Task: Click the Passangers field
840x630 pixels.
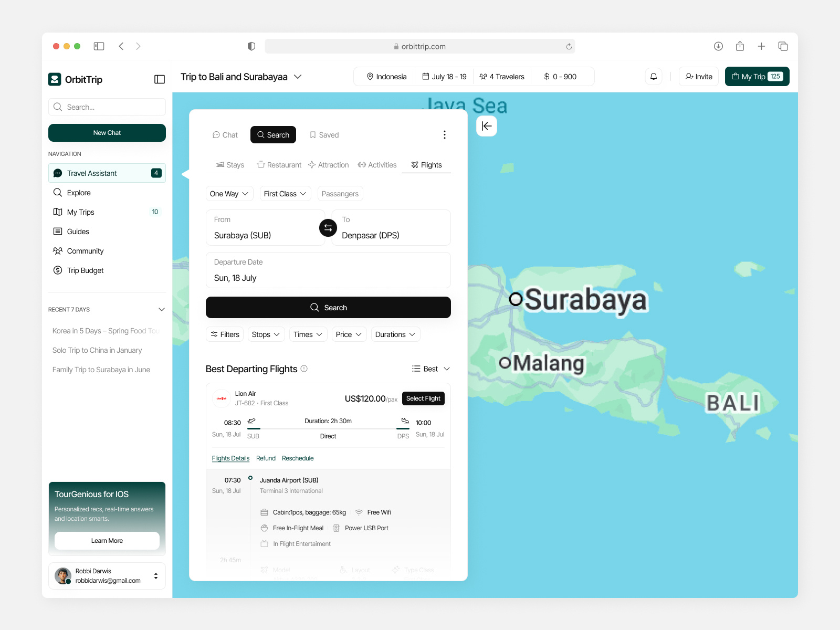Action: click(340, 194)
